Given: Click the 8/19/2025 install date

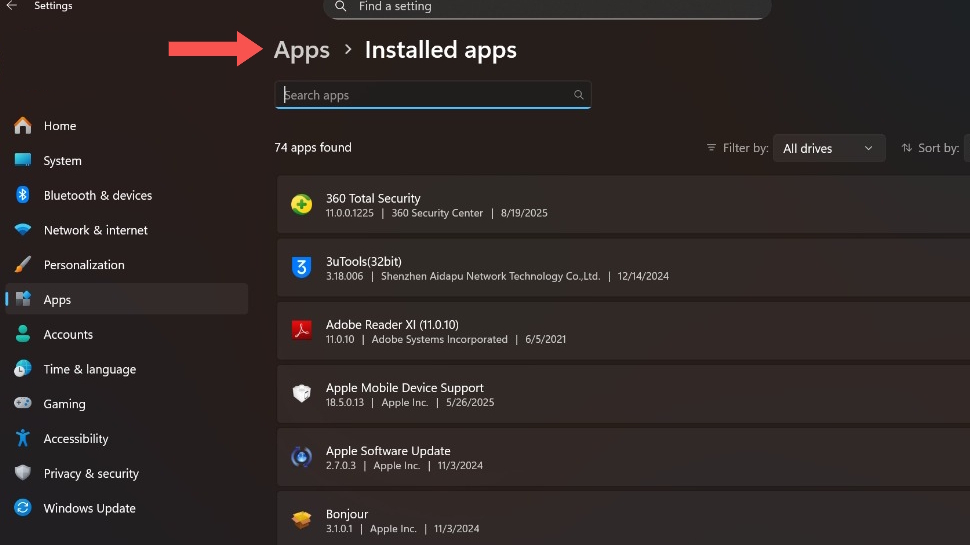Looking at the screenshot, I should pos(524,213).
